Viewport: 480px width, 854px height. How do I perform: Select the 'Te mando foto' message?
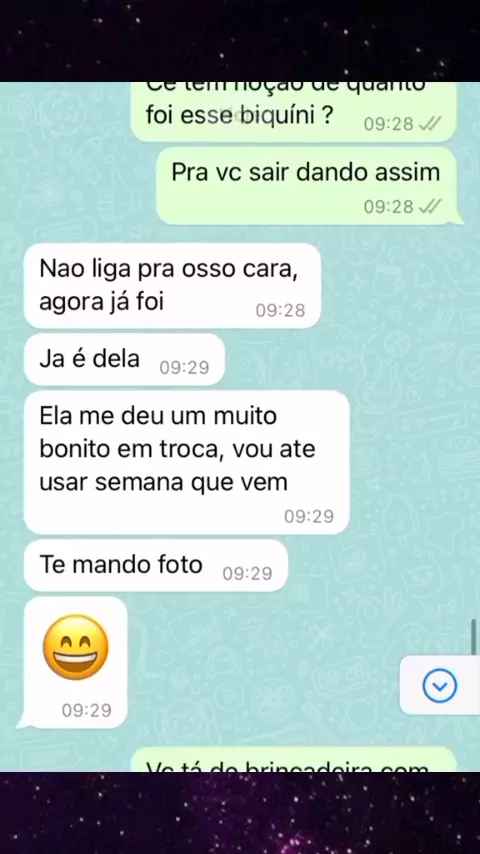[156, 565]
